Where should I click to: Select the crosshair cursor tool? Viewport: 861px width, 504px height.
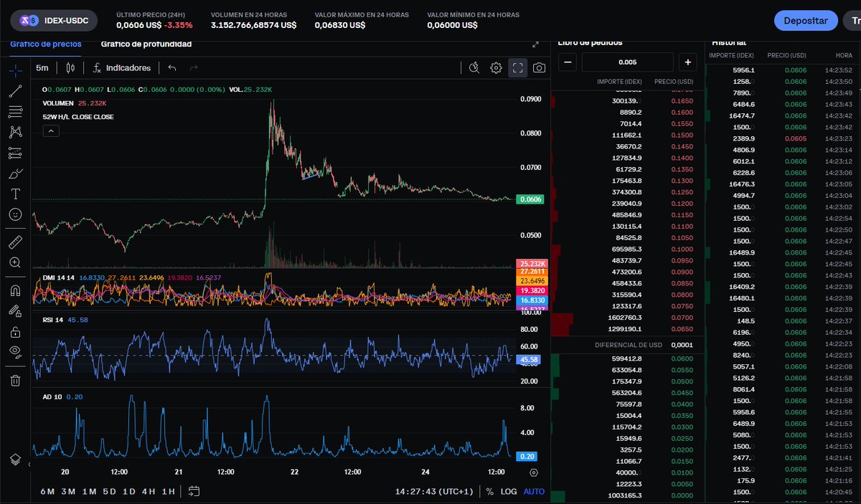[x=15, y=70]
